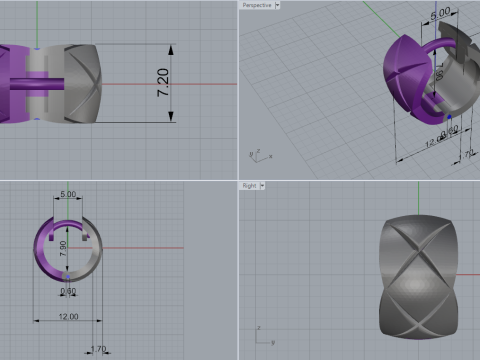Select the 12.00 dimension under the circular ring profile

coord(68,316)
